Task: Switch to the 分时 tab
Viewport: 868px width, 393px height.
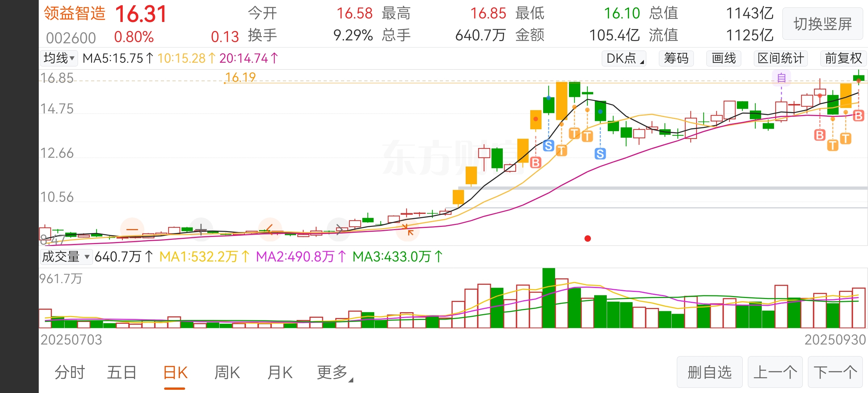Action: tap(70, 373)
